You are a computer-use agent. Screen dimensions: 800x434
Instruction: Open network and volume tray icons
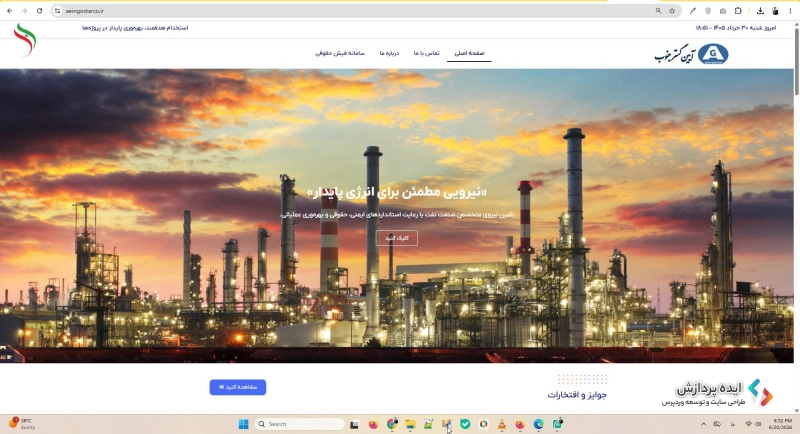753,424
